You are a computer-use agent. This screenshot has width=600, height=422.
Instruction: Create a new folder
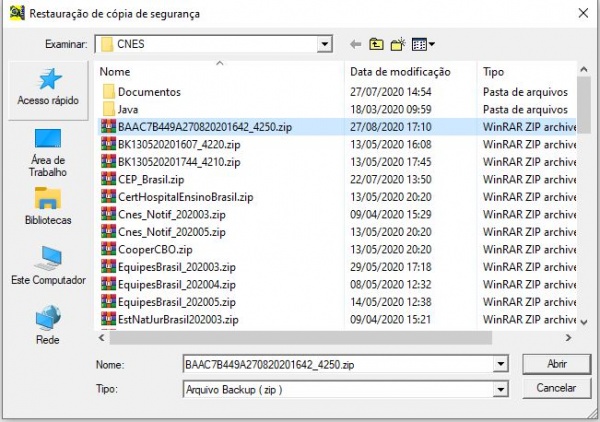coord(398,44)
